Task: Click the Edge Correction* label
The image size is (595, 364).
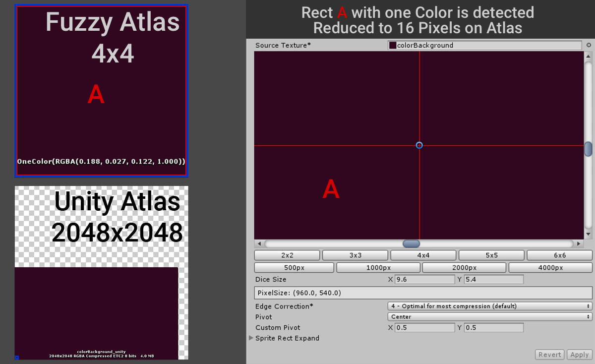Action: click(284, 306)
